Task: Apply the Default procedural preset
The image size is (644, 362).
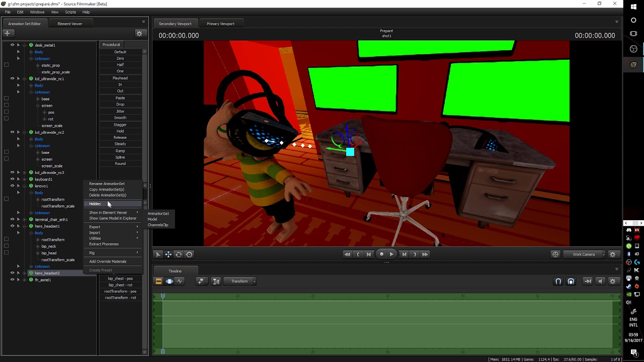Action: pos(120,52)
